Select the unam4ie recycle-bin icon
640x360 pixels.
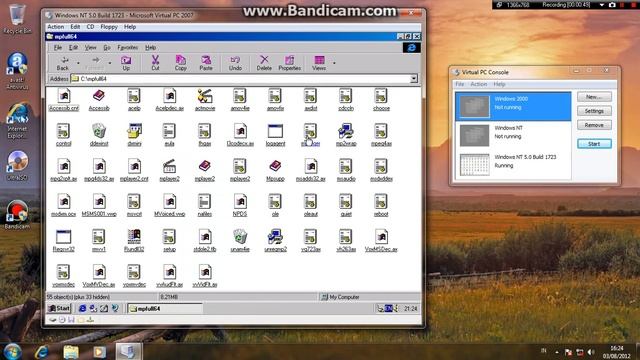pyautogui.click(x=240, y=240)
